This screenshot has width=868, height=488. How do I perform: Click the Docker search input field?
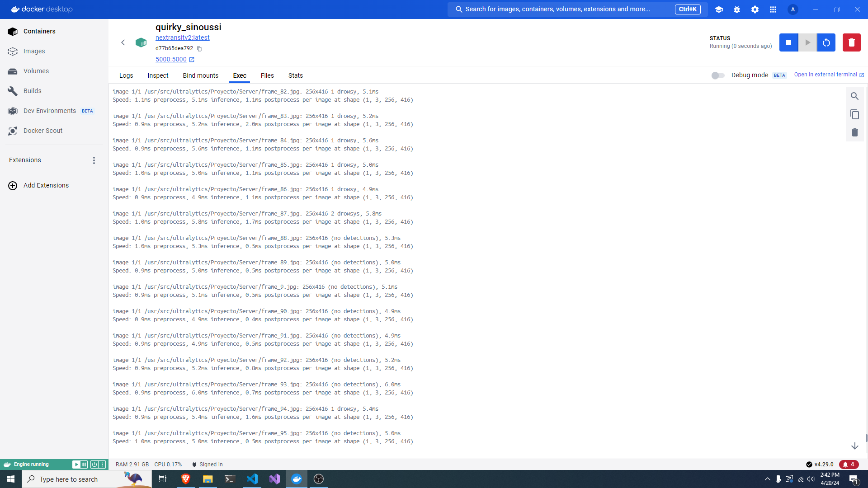pos(561,9)
